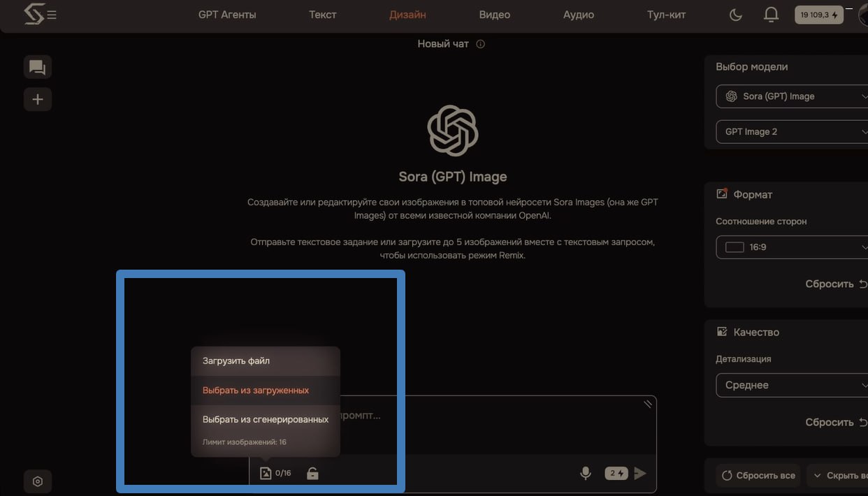Click the Детализация label
This screenshot has height=496, width=868.
pos(744,359)
